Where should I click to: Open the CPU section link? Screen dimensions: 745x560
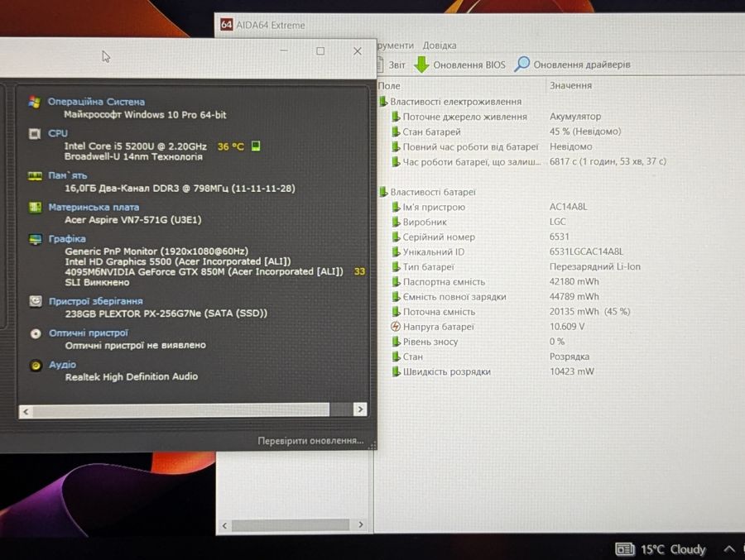pyautogui.click(x=58, y=133)
